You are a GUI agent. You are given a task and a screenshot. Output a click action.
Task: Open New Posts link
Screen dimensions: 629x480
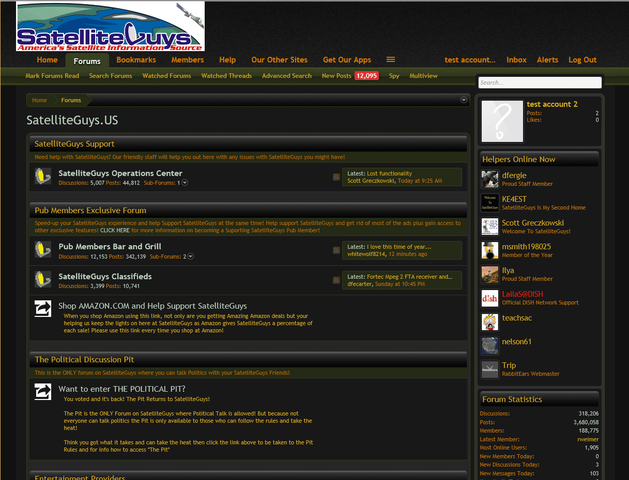pos(336,76)
